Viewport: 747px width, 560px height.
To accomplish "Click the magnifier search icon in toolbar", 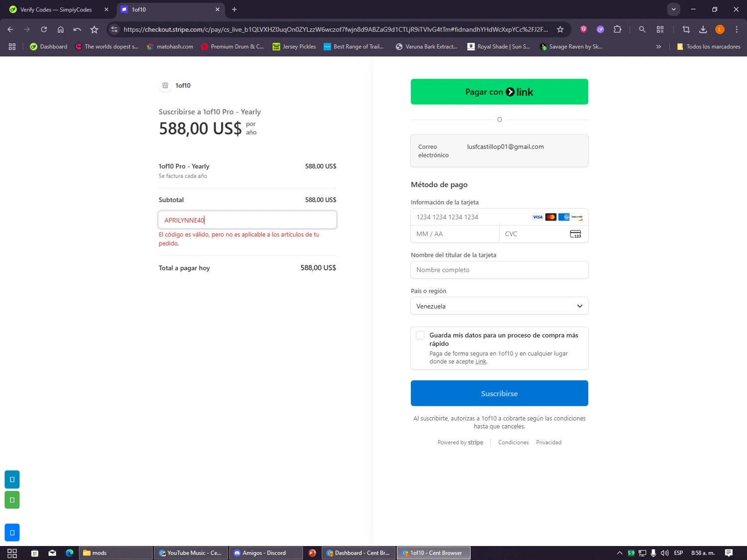I will click(x=642, y=29).
